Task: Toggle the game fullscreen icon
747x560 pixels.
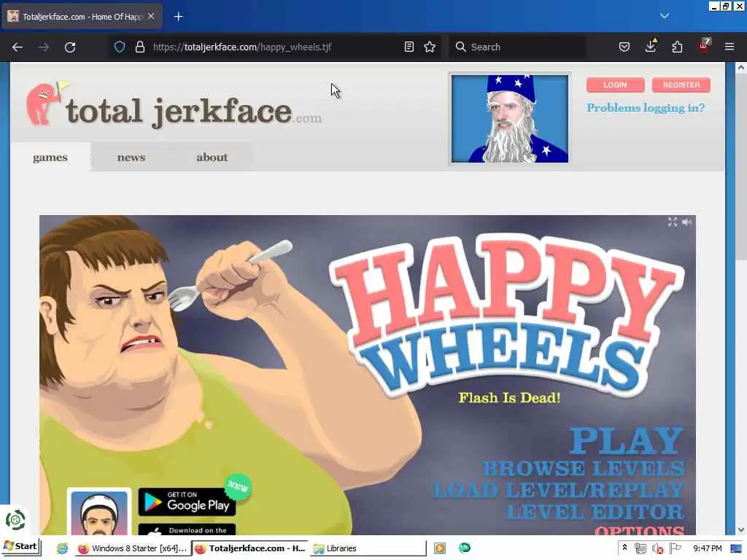Action: pos(672,222)
